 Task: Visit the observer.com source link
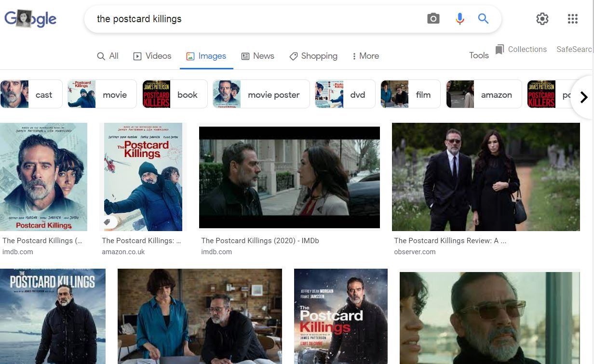tap(415, 252)
